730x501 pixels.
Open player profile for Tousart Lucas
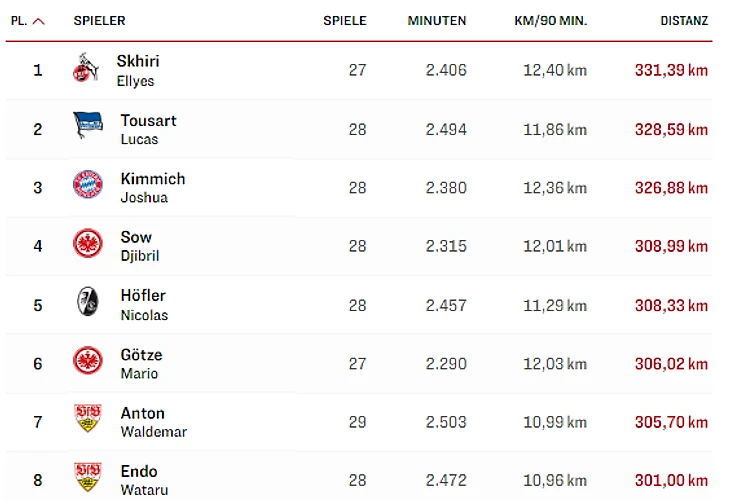148,129
